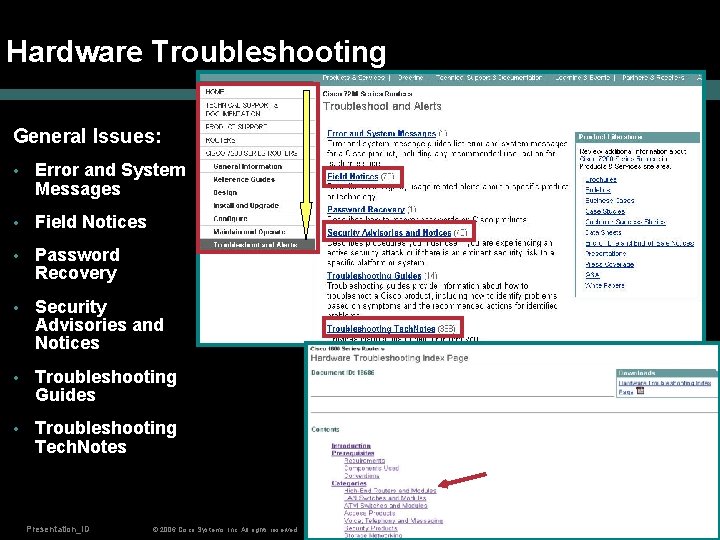The height and width of the screenshot is (540, 720).
Task: Open Install and Upgrade in the sidebar
Action: click(246, 205)
